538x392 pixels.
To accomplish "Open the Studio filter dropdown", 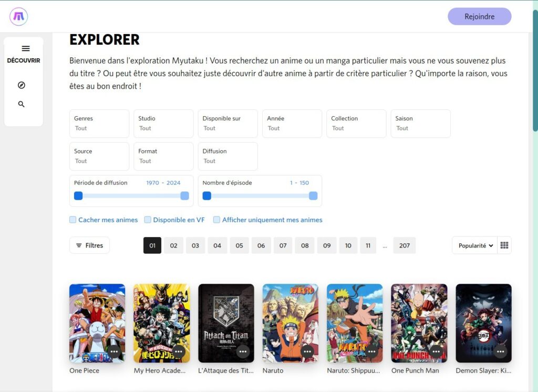I will (x=163, y=123).
